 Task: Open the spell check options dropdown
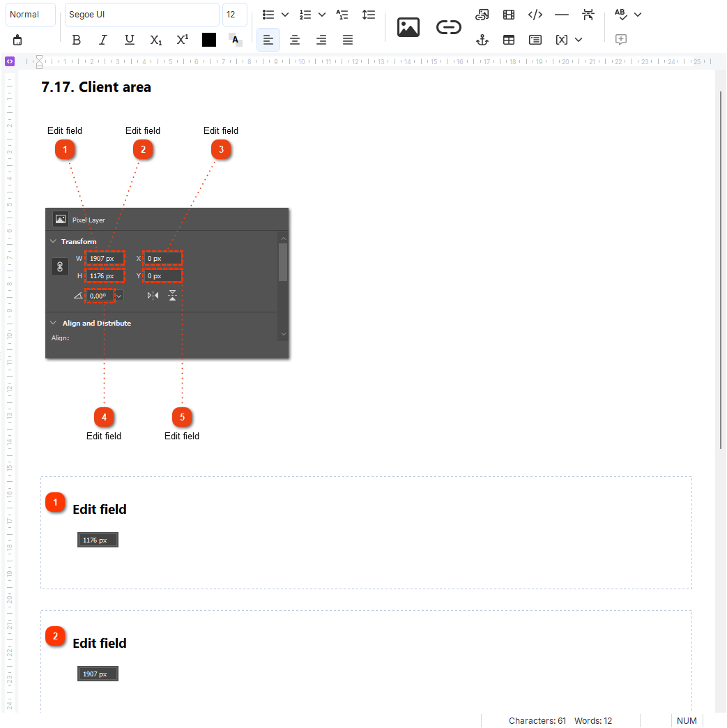tap(638, 15)
